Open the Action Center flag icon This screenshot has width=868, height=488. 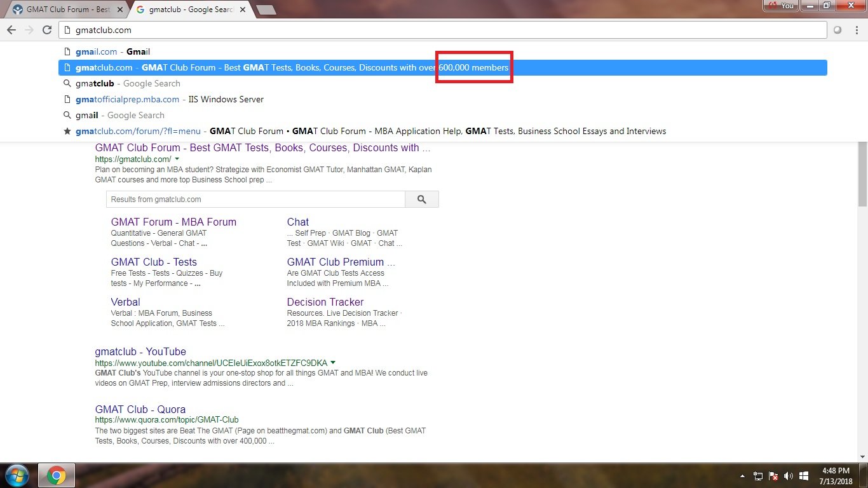click(x=773, y=476)
